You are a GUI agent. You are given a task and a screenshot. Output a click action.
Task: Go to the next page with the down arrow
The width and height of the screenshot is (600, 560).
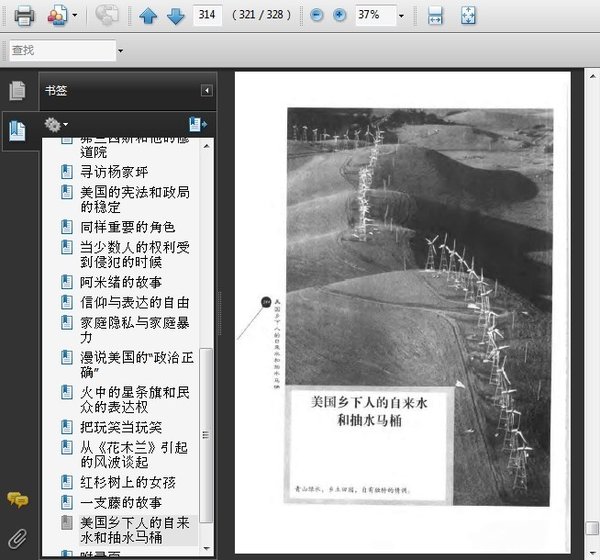pyautogui.click(x=174, y=16)
